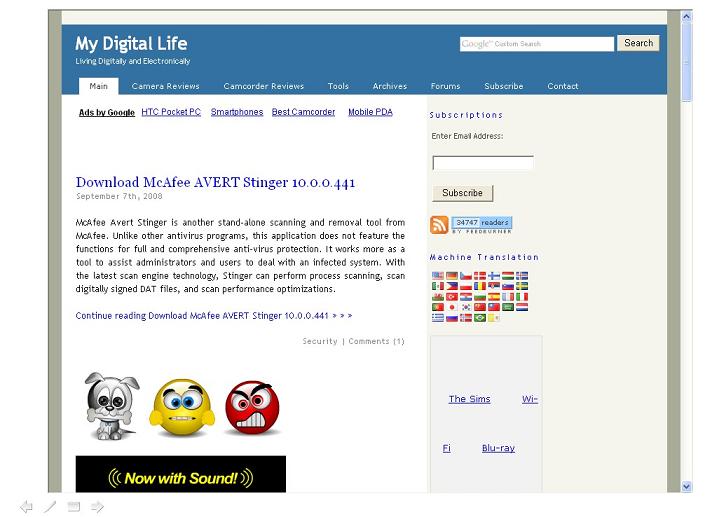The width and height of the screenshot is (712, 517).
Task: Select the Swedish flag translation
Action: point(522,286)
